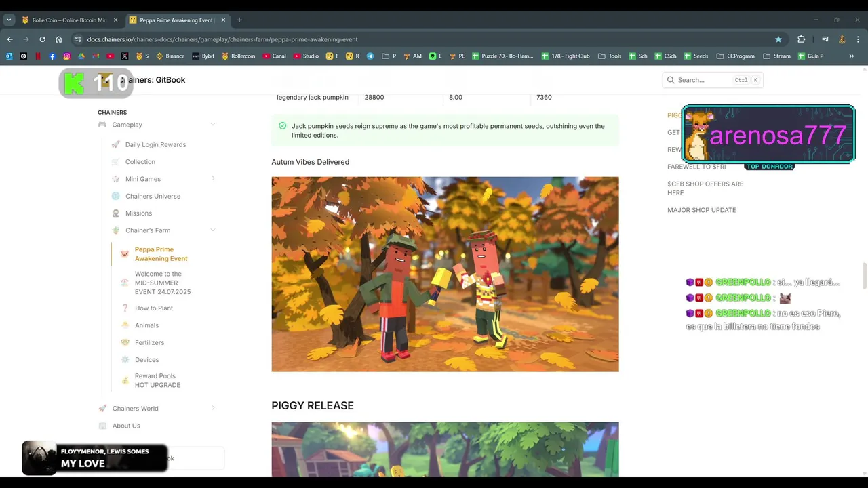Open the Devices page
The image size is (868, 488).
pos(146,360)
